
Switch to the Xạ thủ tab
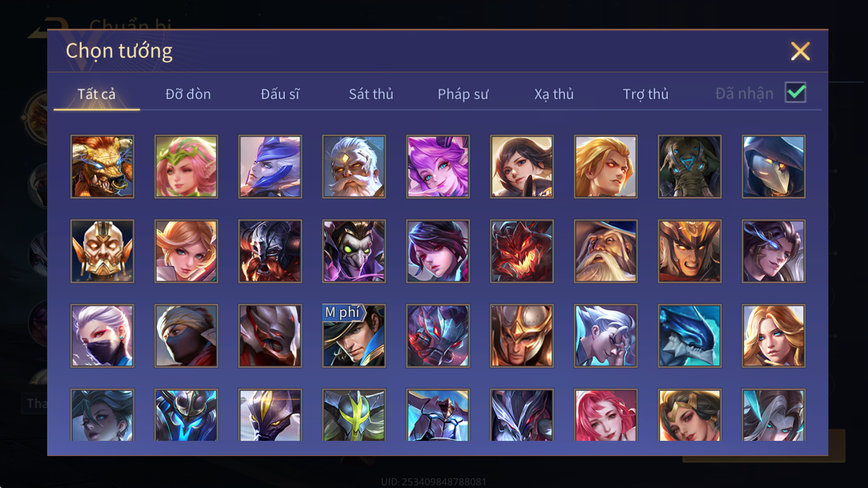click(554, 94)
